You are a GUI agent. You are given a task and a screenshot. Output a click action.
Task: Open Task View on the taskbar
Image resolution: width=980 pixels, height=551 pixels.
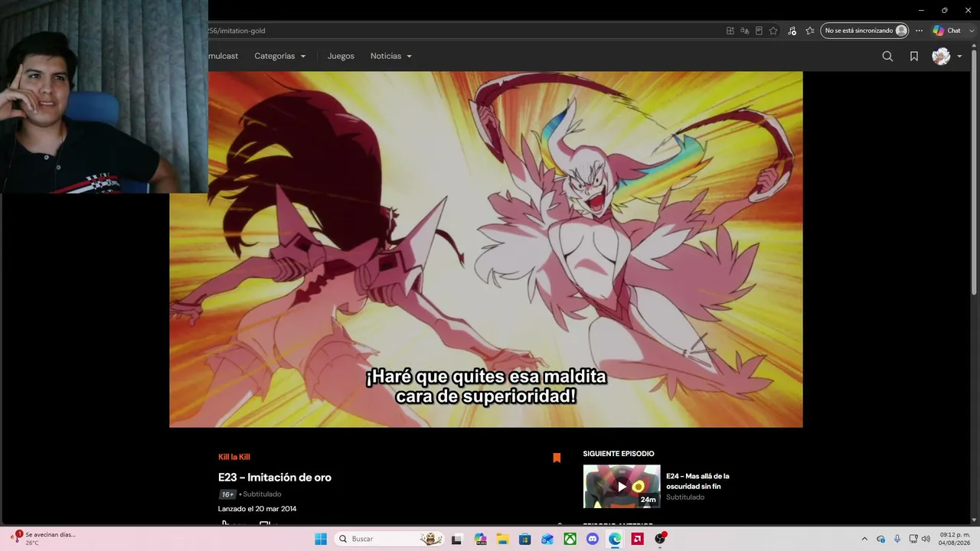pyautogui.click(x=457, y=539)
